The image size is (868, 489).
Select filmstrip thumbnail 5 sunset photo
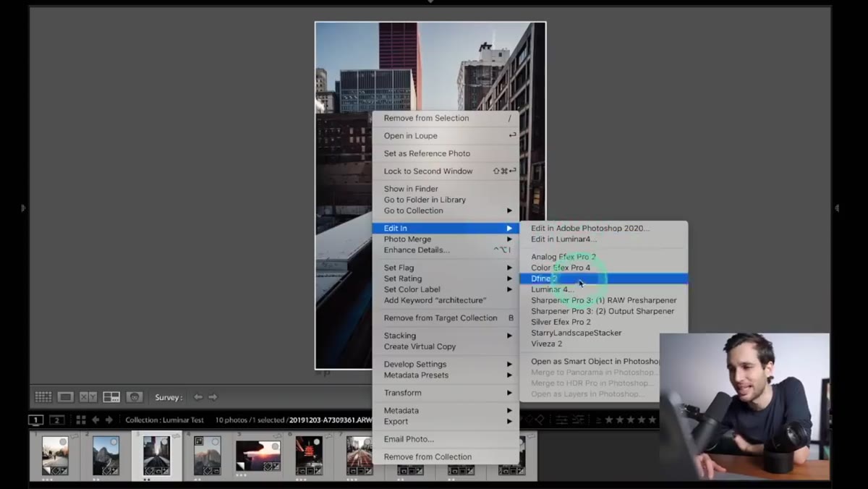(x=258, y=456)
